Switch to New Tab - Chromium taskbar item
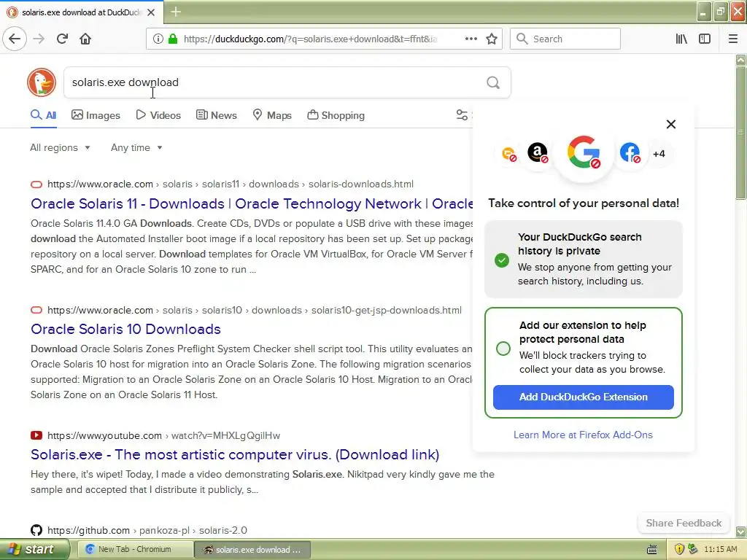 click(x=135, y=549)
